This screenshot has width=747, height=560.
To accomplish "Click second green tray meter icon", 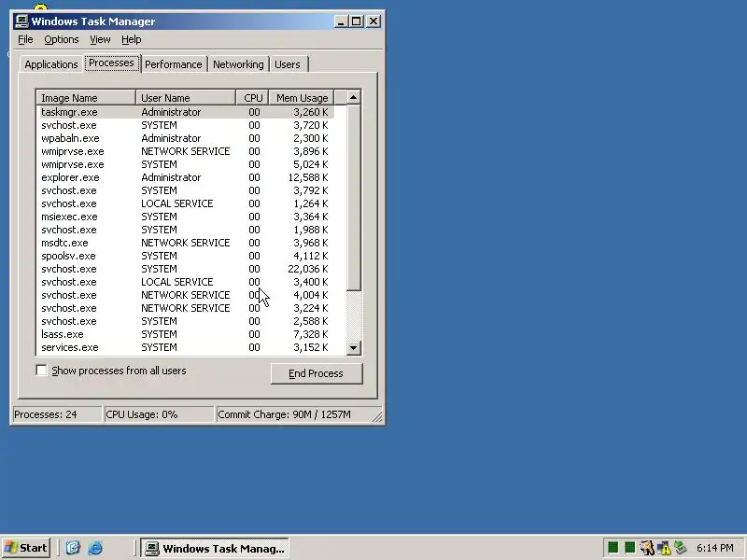I will tap(629, 548).
